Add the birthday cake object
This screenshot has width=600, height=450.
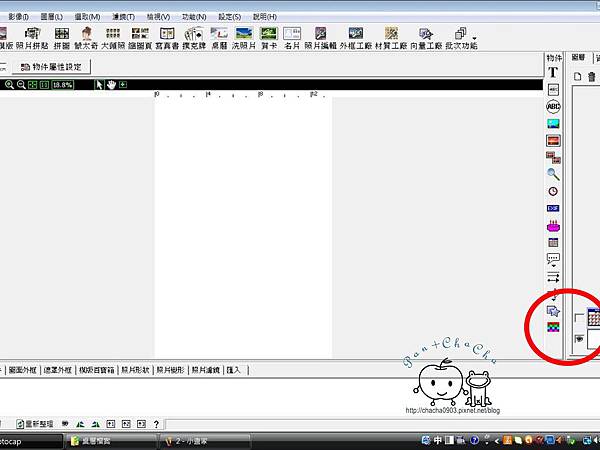point(553,226)
